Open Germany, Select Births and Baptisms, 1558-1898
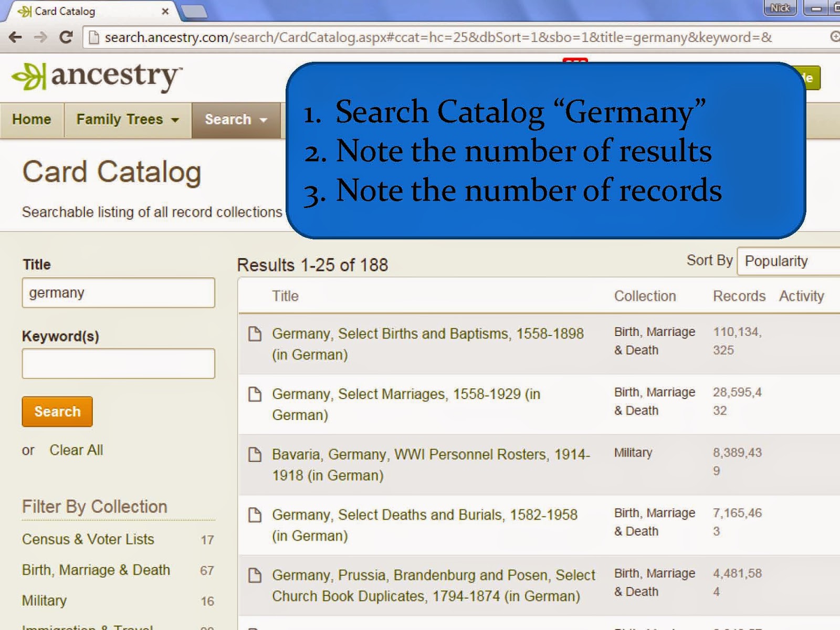The height and width of the screenshot is (630, 840). tap(428, 344)
